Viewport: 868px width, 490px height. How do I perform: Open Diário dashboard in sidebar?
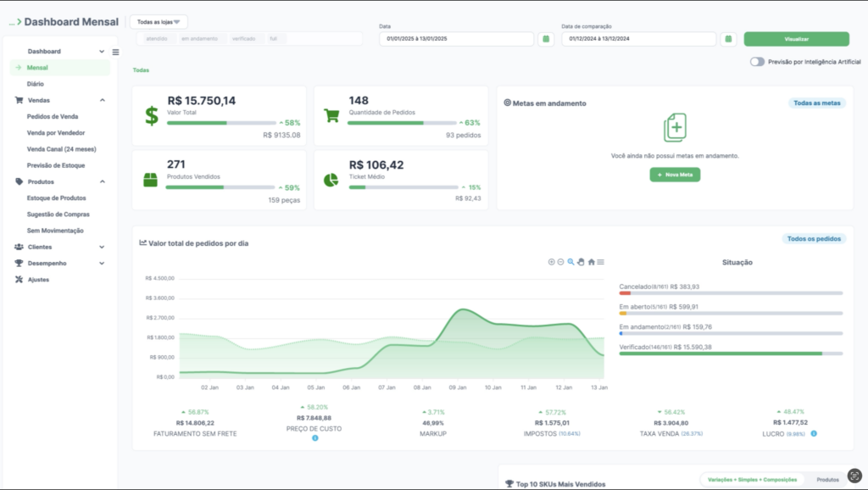click(x=36, y=84)
